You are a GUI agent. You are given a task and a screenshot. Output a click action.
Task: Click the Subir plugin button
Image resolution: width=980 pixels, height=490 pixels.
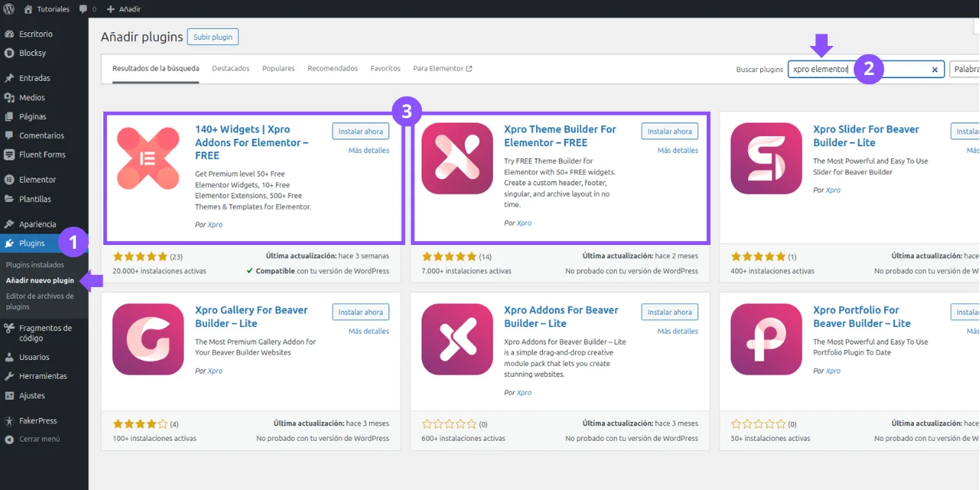pyautogui.click(x=213, y=37)
